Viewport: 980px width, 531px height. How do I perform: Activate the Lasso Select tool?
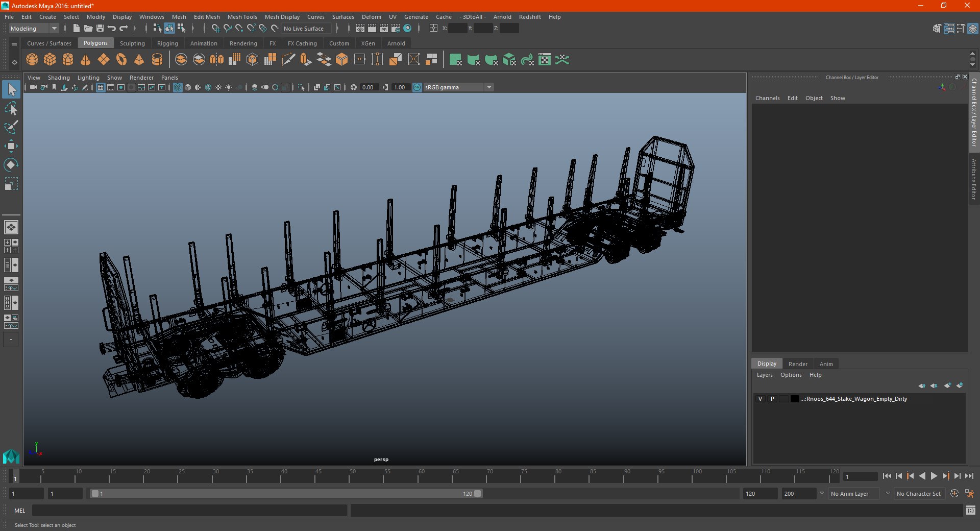11,108
